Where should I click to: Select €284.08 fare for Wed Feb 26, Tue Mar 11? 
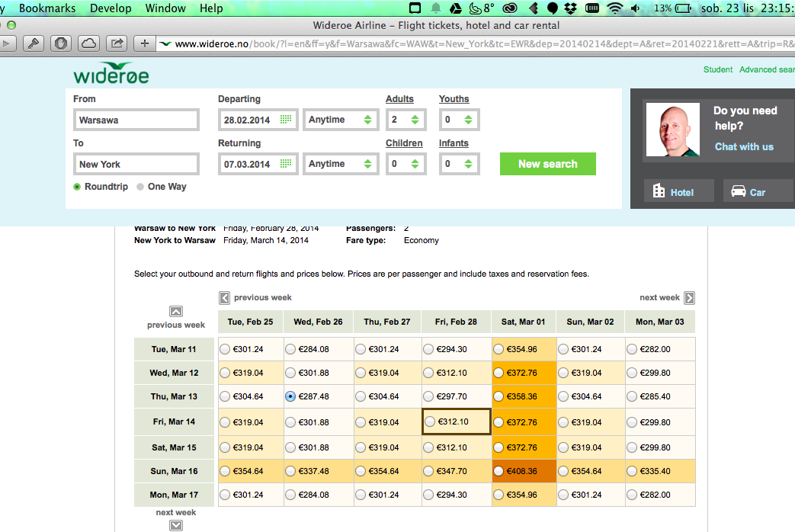pyautogui.click(x=290, y=349)
